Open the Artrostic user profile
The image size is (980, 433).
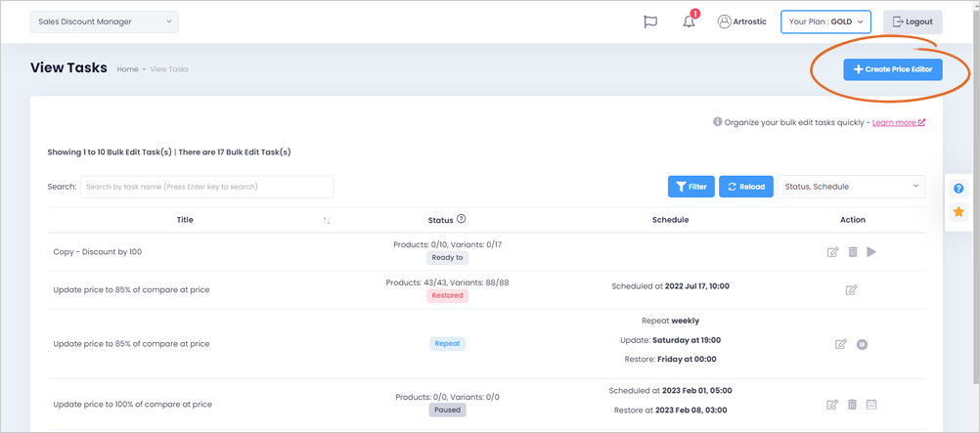(x=742, y=22)
